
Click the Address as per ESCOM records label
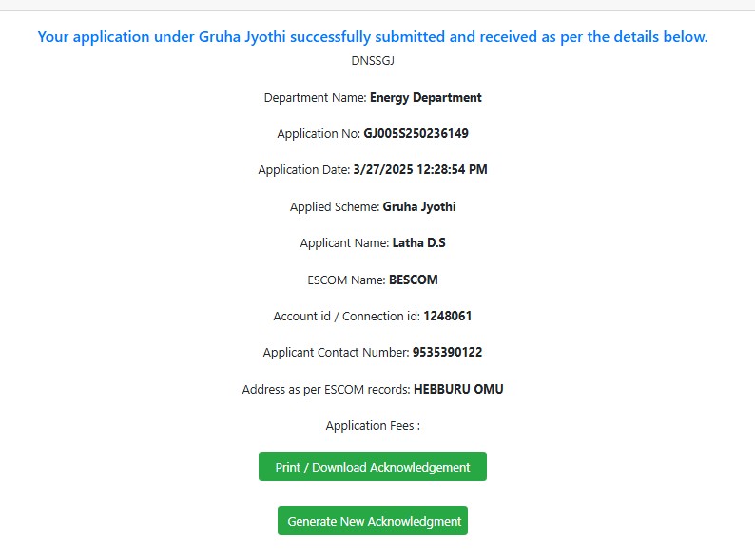tap(326, 389)
